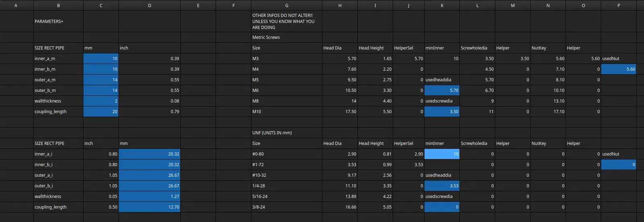Click the 'OTHER INFOS DO NOT ALTER' warning cell
644x222 pixels.
coord(286,21)
